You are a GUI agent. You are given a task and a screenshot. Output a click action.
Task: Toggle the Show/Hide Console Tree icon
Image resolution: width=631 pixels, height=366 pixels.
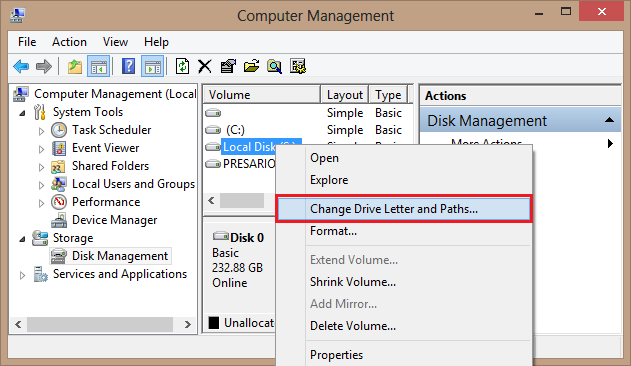[x=98, y=66]
